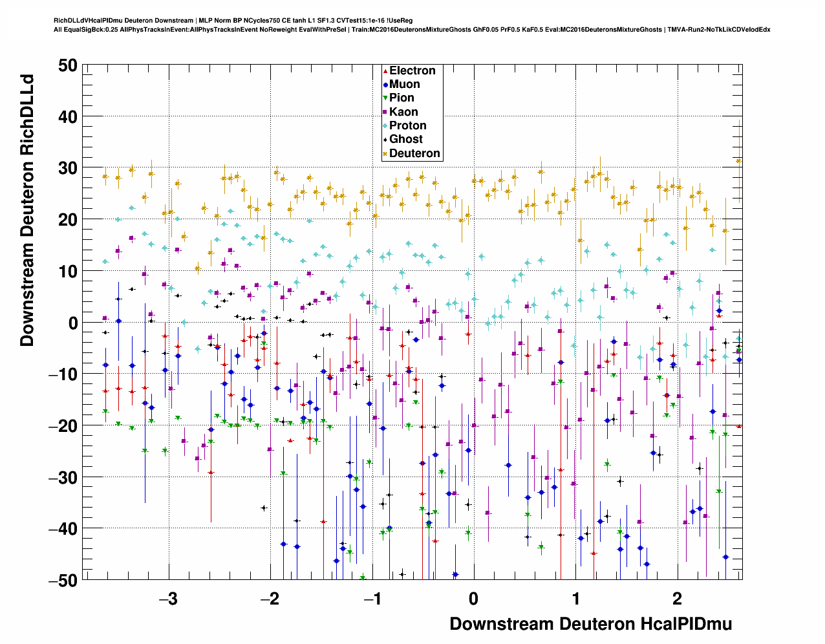Image resolution: width=825 pixels, height=644 pixels.
Task: Click the black Ghost legend marker
Action: coord(385,140)
